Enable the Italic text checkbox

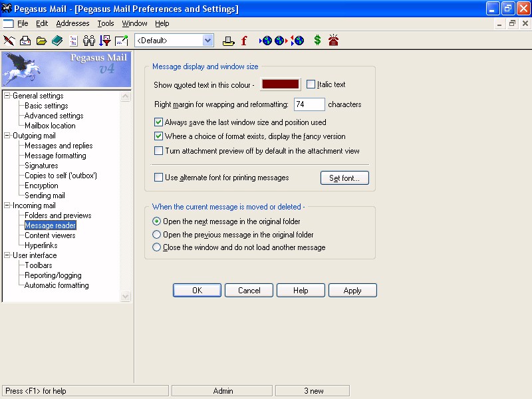(x=311, y=84)
